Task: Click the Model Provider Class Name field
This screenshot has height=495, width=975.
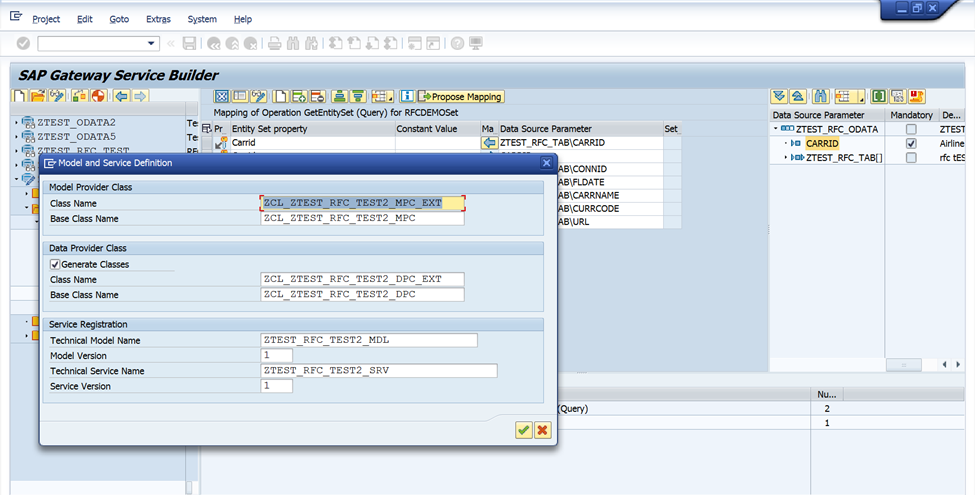Action: 363,203
